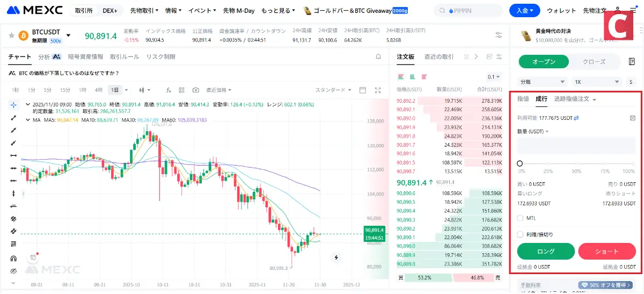Open the user profile icon

click(618, 10)
